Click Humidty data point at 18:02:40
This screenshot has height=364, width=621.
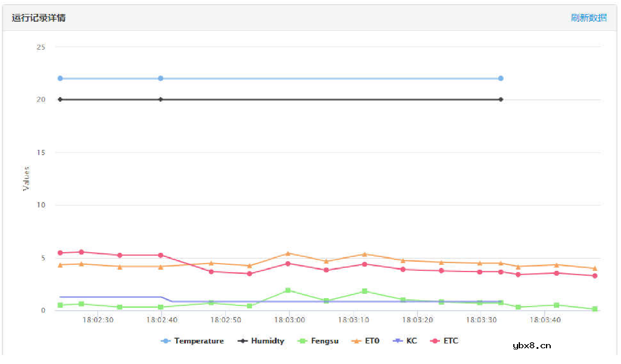click(160, 99)
